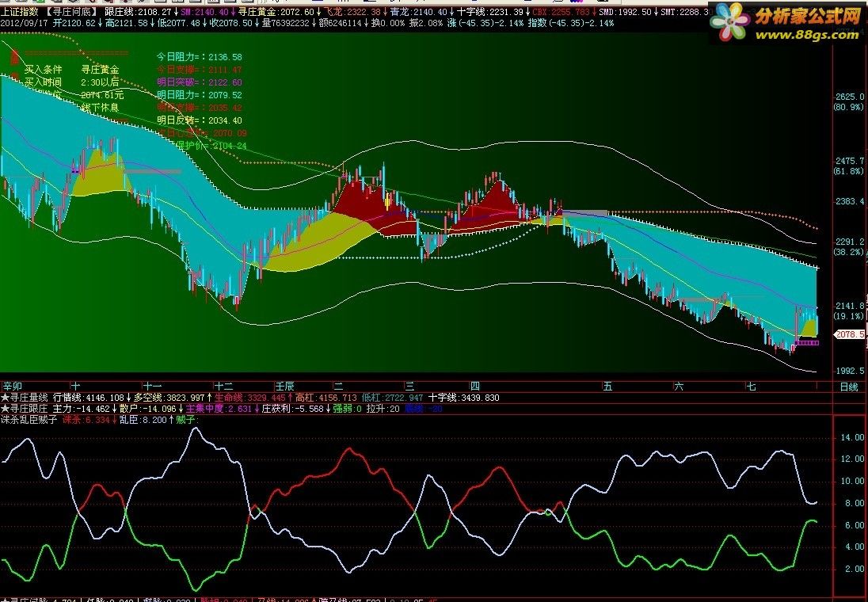Click the SMD:1992.50 readout

(x=625, y=11)
